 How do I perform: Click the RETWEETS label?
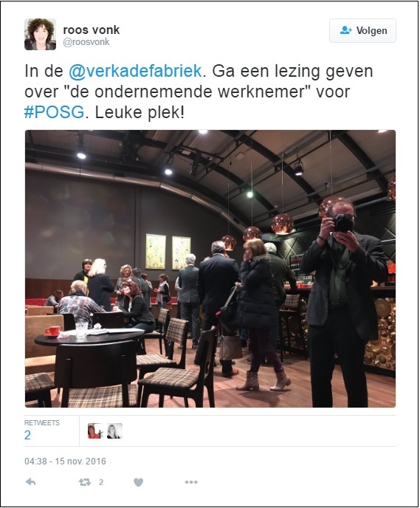click(42, 423)
